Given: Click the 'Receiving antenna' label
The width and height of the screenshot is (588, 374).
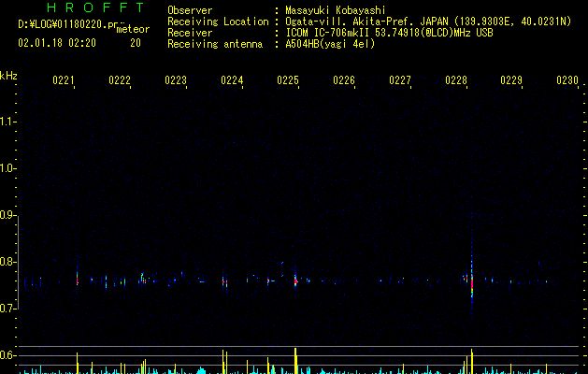Looking at the screenshot, I should pyautogui.click(x=215, y=44).
